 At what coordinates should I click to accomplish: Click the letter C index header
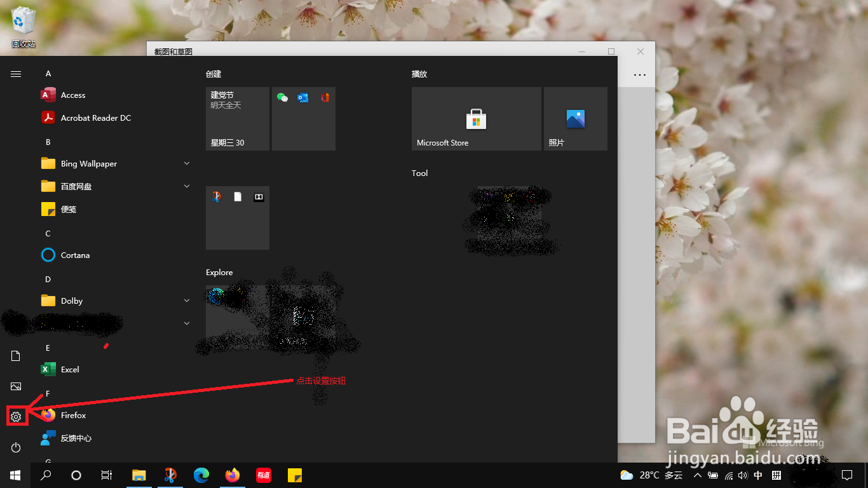point(48,233)
